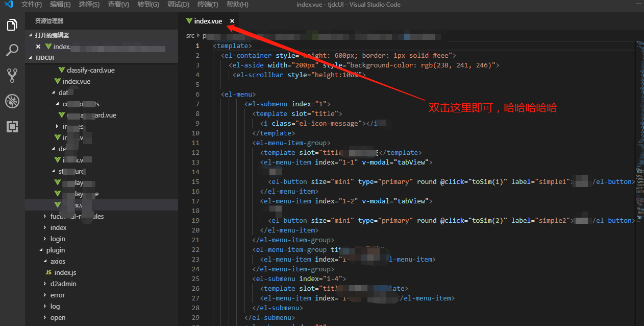The image size is (644, 326).
Task: Click the 资源管理器 panel title
Action: [x=49, y=21]
